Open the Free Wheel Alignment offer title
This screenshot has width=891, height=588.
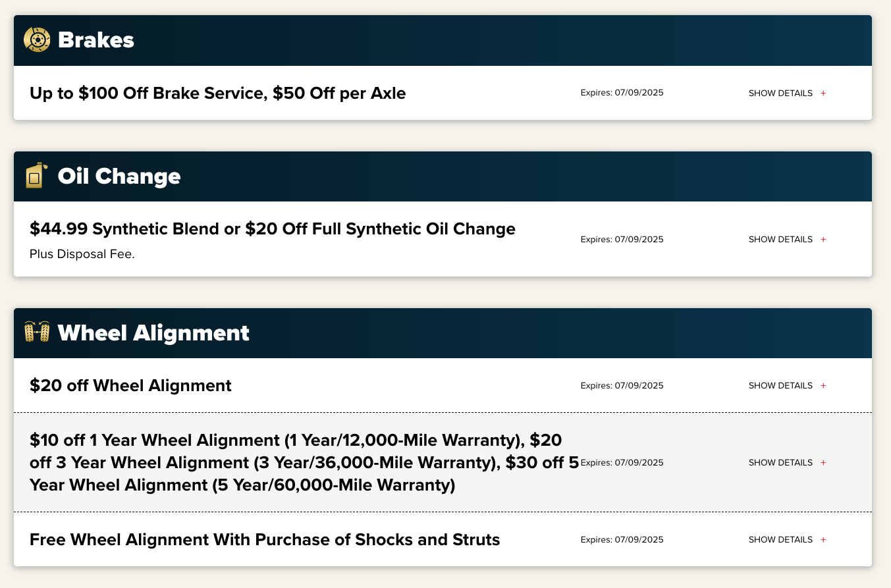[265, 540]
